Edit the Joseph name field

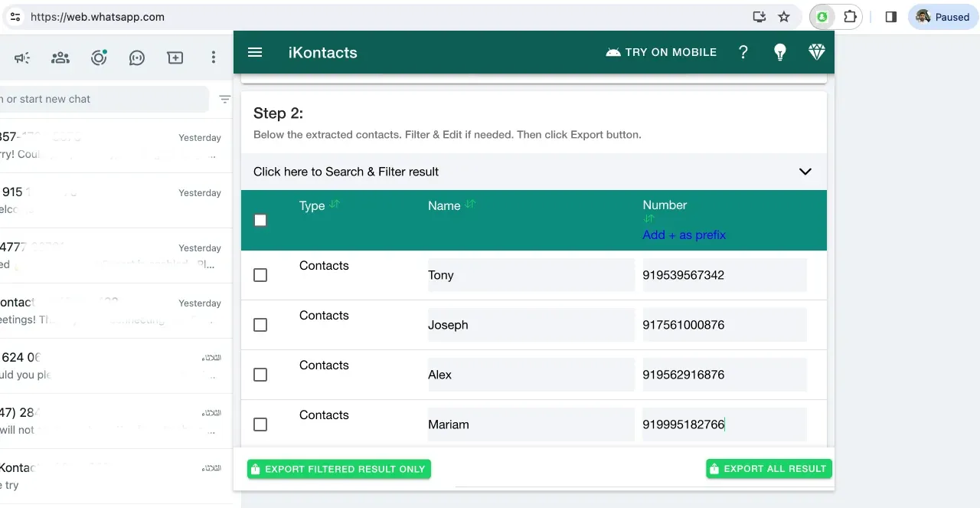point(531,325)
